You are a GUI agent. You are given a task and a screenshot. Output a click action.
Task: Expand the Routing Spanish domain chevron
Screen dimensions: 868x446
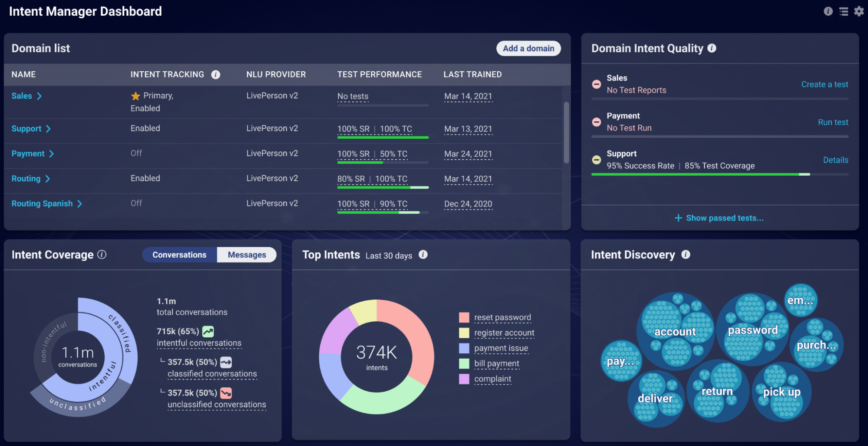tap(79, 204)
